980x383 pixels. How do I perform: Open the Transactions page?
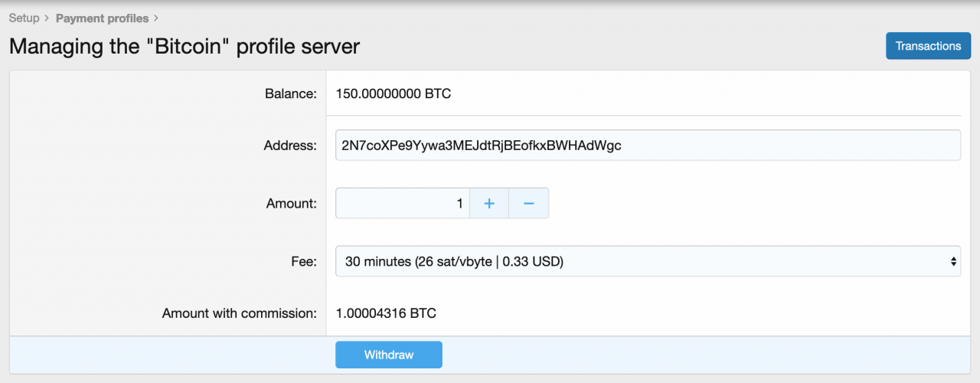(x=928, y=46)
